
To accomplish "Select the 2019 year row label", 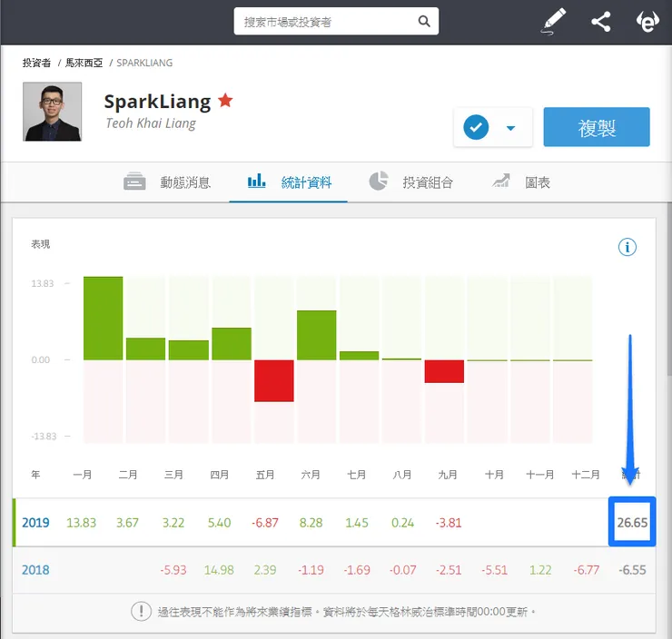I will coord(35,523).
